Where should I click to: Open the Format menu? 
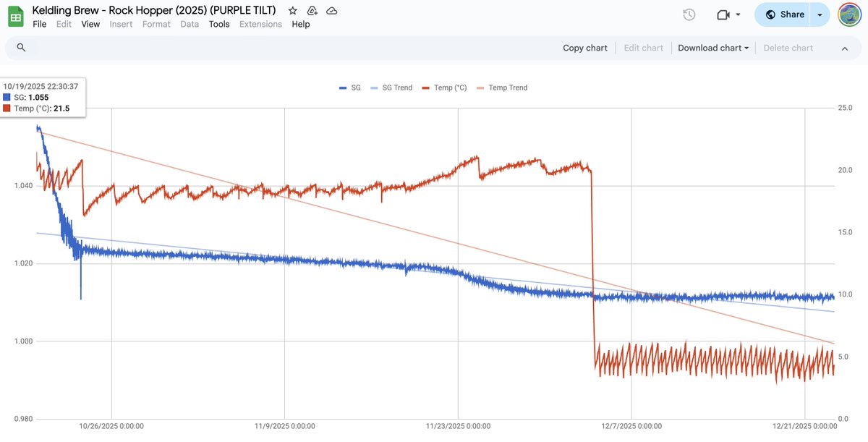pyautogui.click(x=156, y=24)
